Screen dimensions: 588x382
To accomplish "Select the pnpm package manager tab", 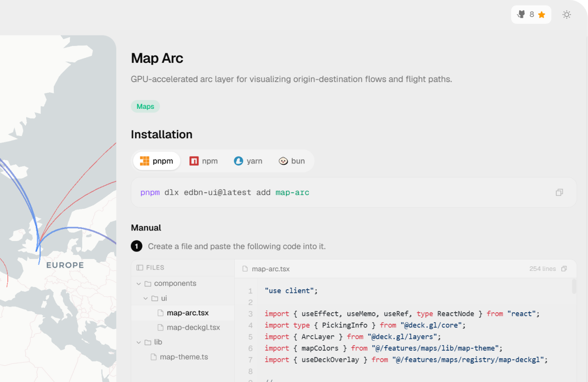I will [157, 161].
